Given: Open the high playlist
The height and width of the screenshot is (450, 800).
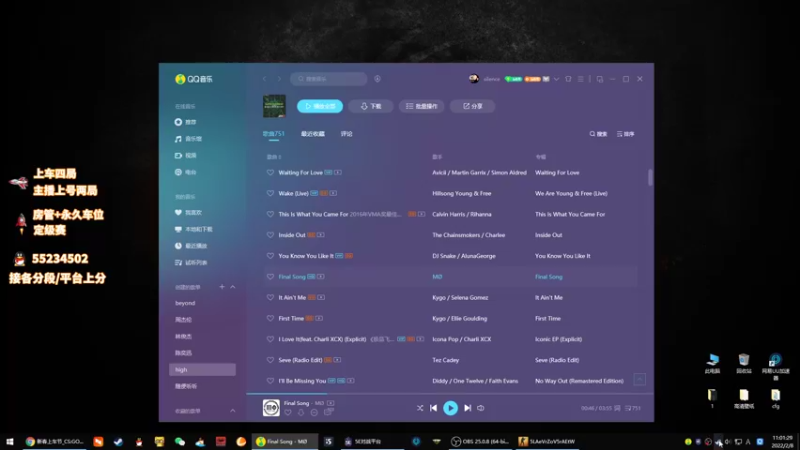Looking at the screenshot, I should coord(202,369).
